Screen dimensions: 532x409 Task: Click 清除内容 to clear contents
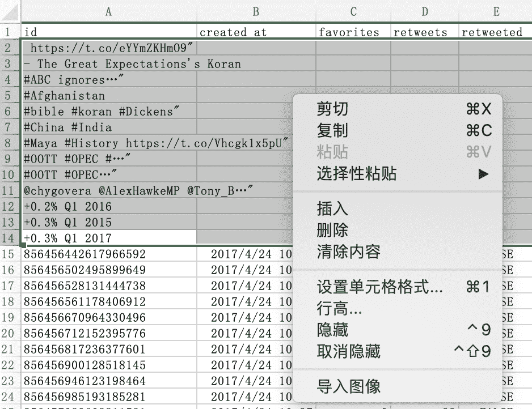[x=348, y=252]
